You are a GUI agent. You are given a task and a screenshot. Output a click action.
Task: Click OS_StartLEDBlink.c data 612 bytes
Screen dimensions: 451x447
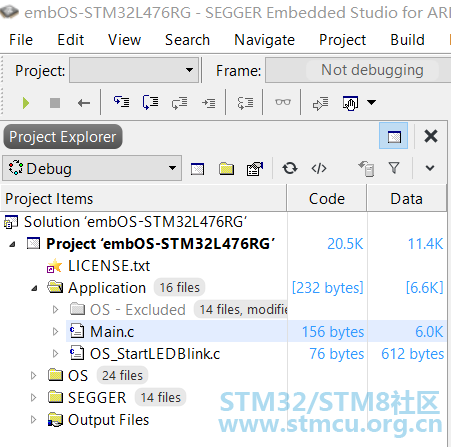tap(412, 354)
